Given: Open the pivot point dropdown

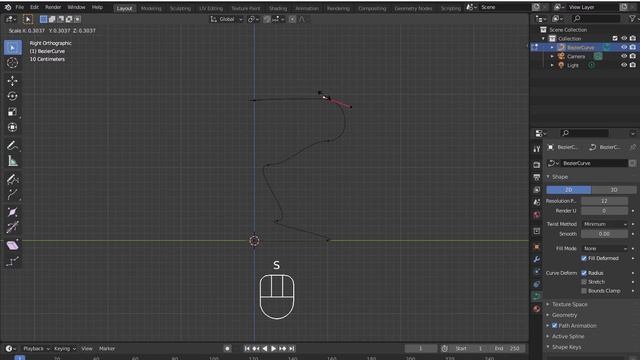Looking at the screenshot, I should pyautogui.click(x=253, y=19).
